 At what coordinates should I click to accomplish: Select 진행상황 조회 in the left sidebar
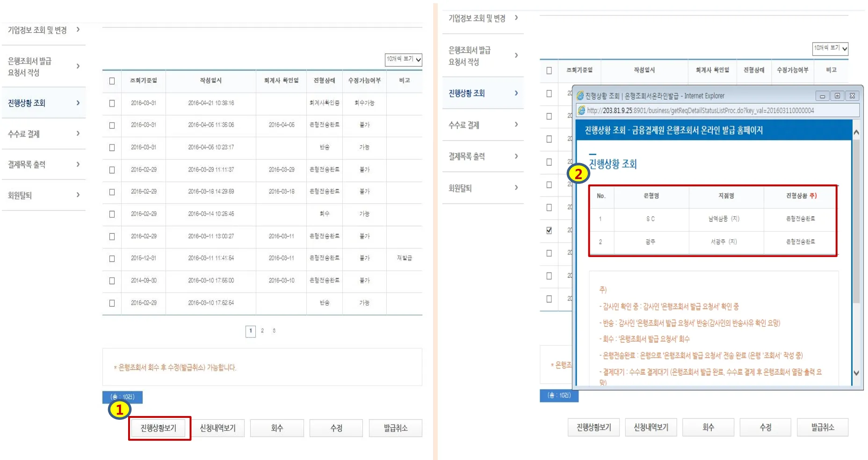click(27, 103)
